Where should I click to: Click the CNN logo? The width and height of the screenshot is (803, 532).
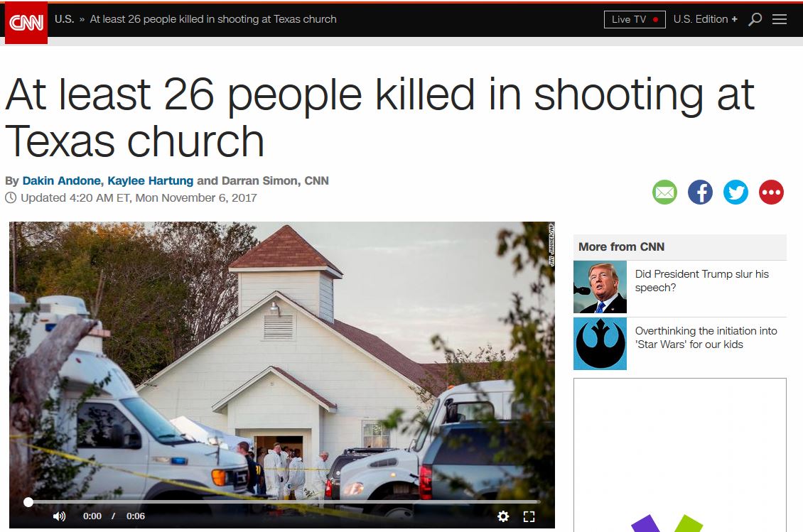[x=26, y=23]
